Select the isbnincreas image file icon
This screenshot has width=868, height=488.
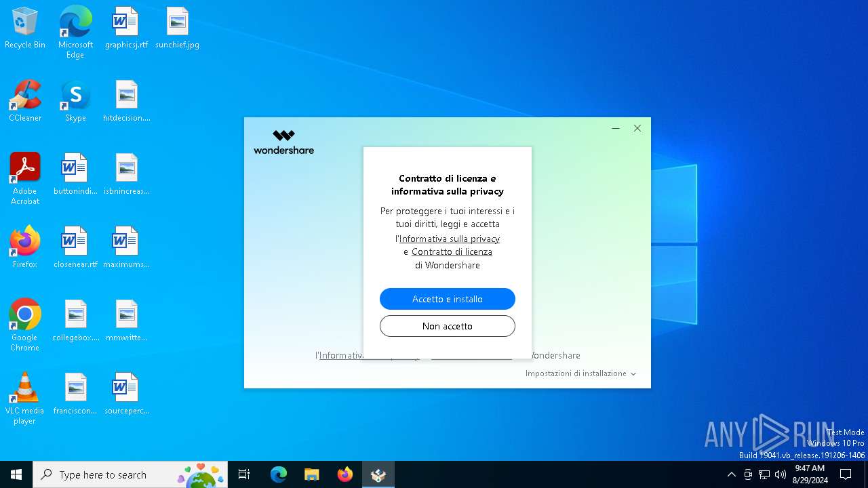pyautogui.click(x=126, y=174)
